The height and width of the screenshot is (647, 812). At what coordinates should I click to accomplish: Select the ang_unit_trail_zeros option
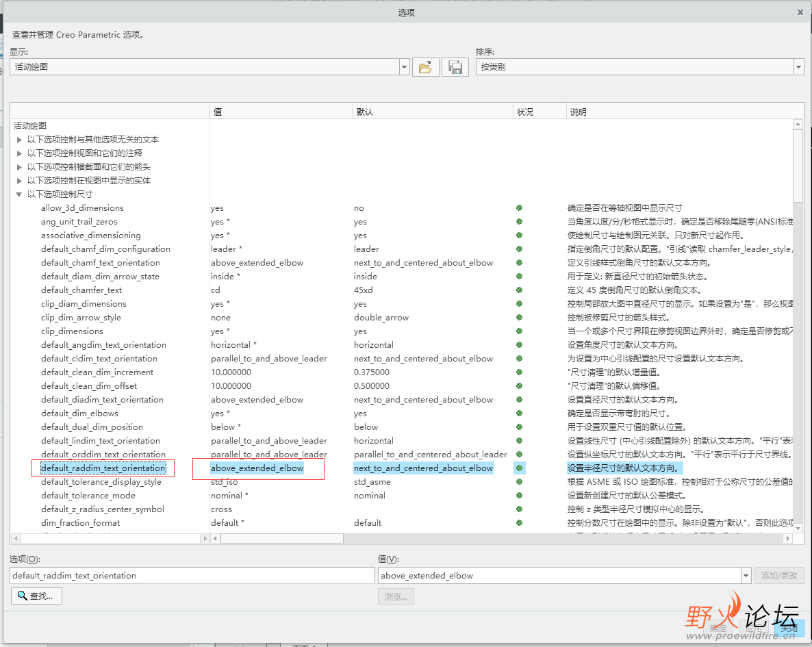[79, 222]
